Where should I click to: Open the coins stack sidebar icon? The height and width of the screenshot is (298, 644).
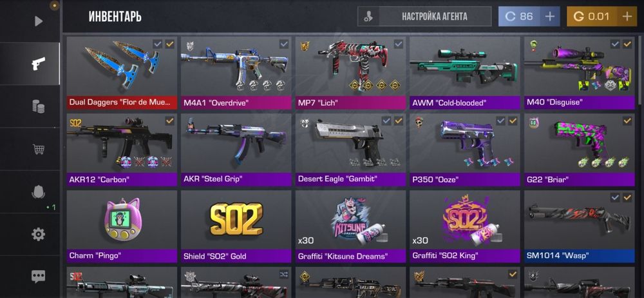(x=38, y=106)
